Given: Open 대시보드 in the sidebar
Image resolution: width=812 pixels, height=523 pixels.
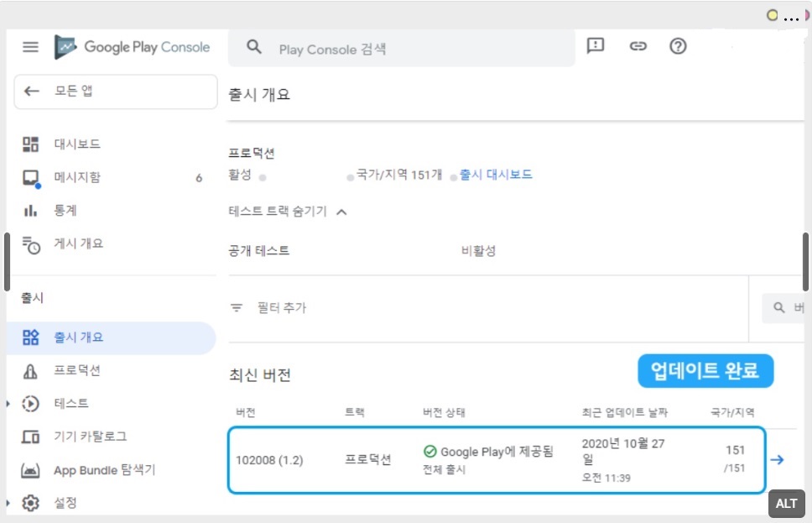Looking at the screenshot, I should click(77, 144).
